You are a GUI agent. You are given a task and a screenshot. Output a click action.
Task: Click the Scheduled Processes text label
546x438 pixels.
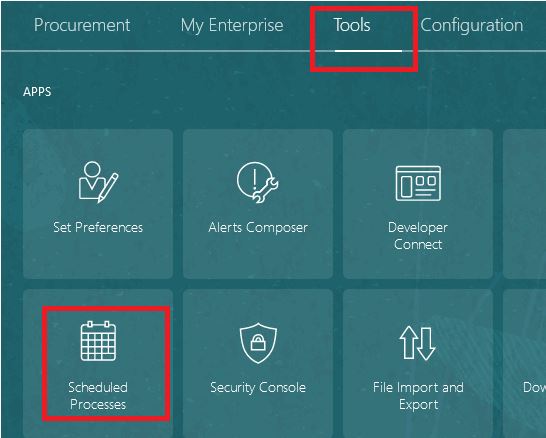(98, 396)
